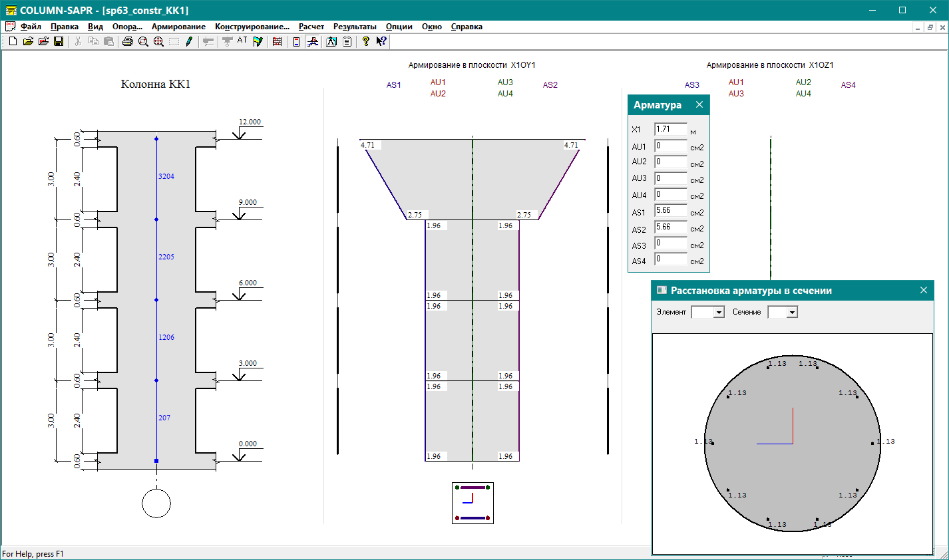Click the Save diskette icon

click(59, 41)
